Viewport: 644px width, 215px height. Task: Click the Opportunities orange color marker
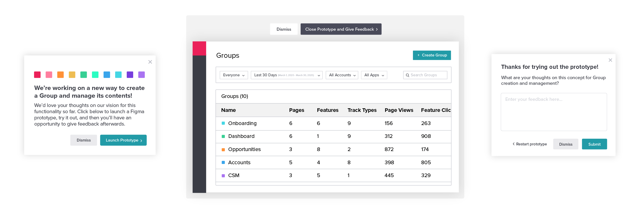point(223,150)
